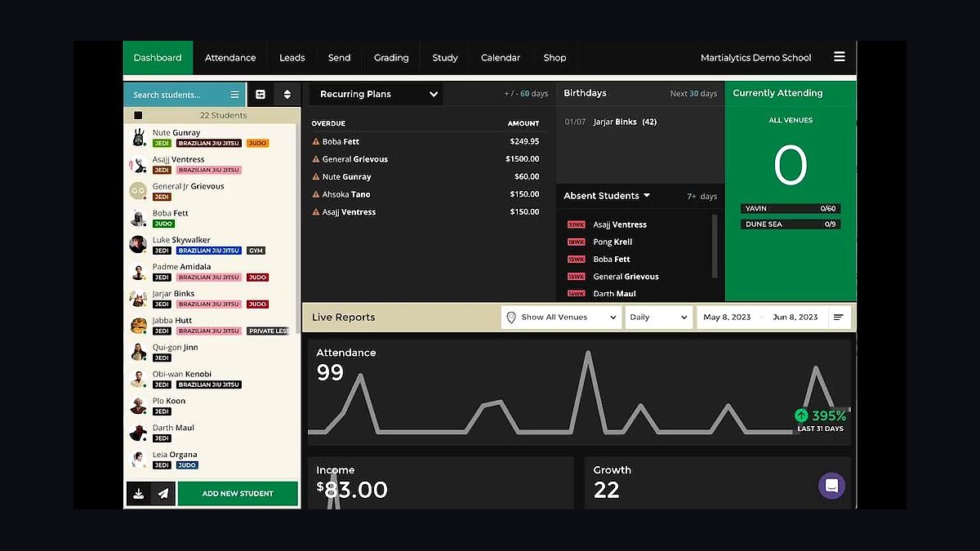Click Jabba Hutt's avatar

(x=138, y=325)
